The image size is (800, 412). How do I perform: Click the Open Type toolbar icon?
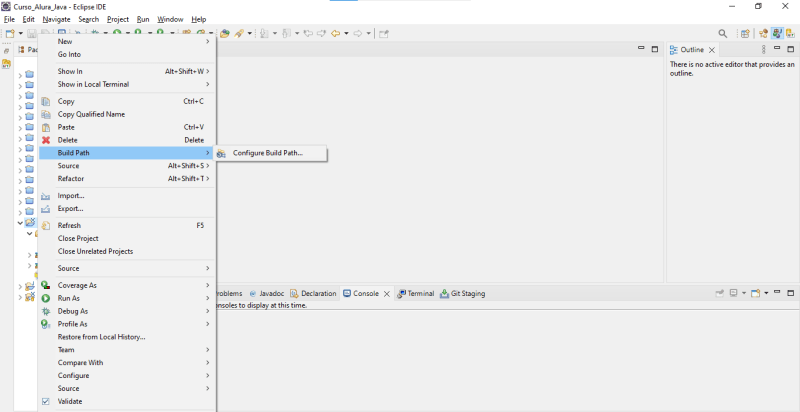tap(225, 33)
